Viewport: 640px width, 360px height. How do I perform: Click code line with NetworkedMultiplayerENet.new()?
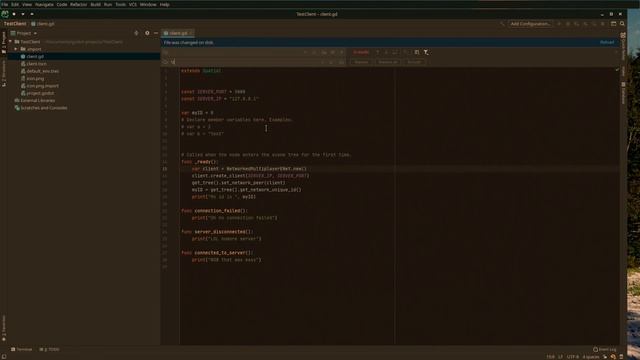click(x=249, y=169)
